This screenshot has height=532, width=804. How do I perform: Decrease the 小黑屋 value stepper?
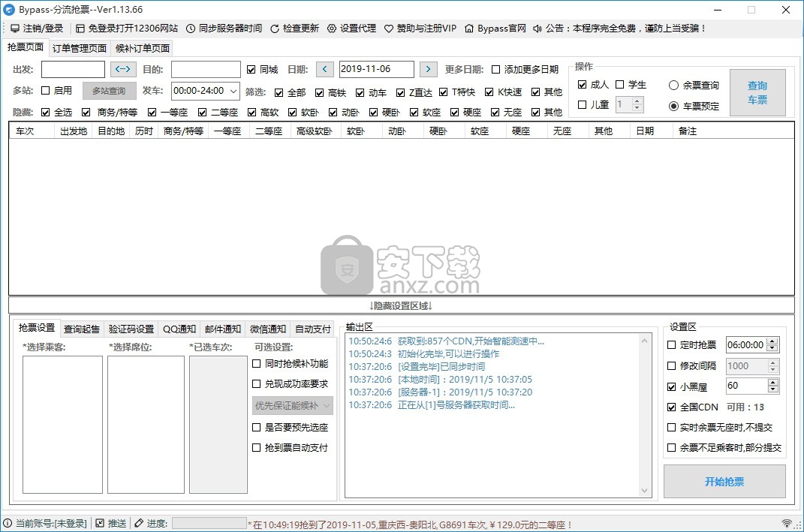click(772, 389)
